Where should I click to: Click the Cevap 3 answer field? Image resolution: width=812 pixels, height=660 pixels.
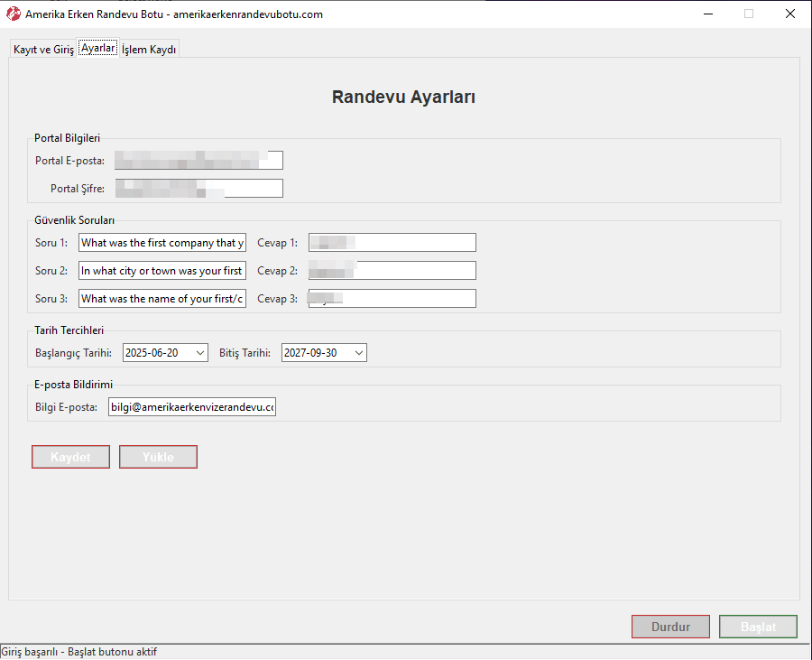pyautogui.click(x=392, y=299)
